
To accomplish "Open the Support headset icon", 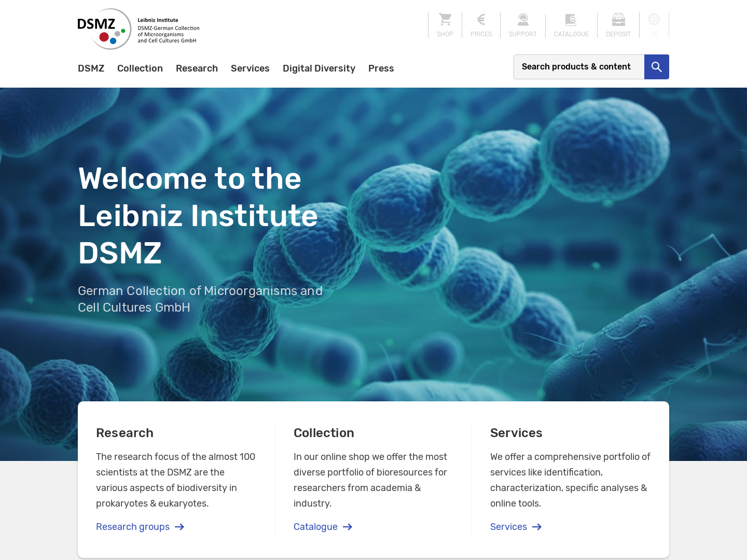I will coord(523,20).
